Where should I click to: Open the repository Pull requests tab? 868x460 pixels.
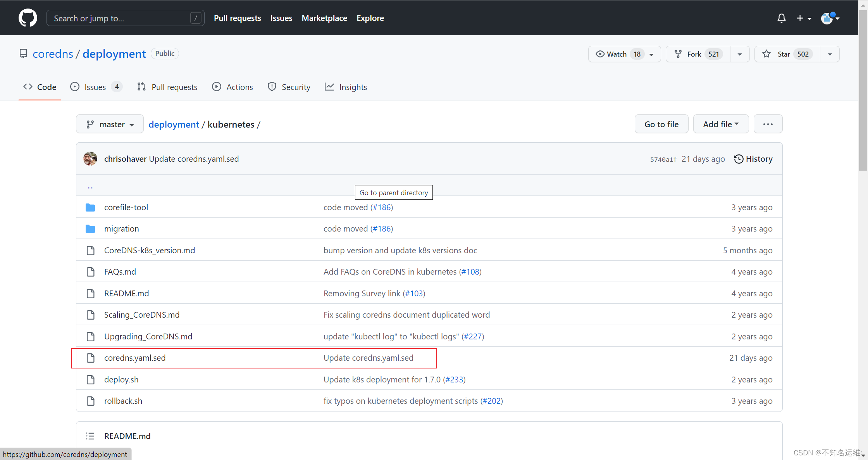[167, 87]
